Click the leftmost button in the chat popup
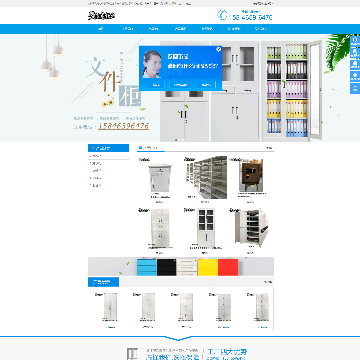Image resolution: width=360 pixels, height=360 pixels. (x=155, y=85)
